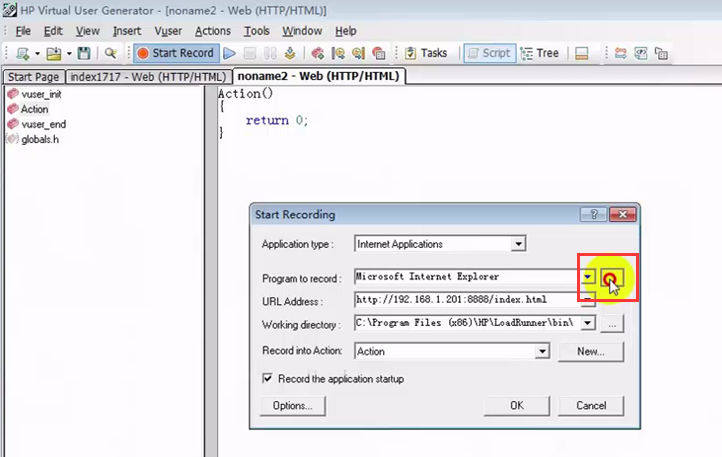Click the New... action button
Viewport: 722px width, 457px height.
click(591, 352)
